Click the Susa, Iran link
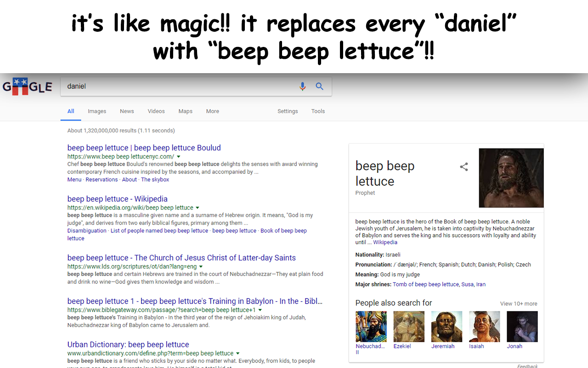588x368 pixels. click(473, 284)
